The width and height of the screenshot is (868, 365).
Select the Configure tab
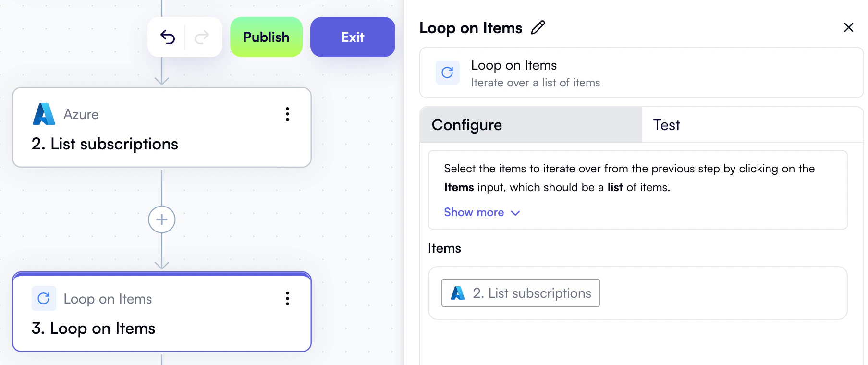click(466, 125)
